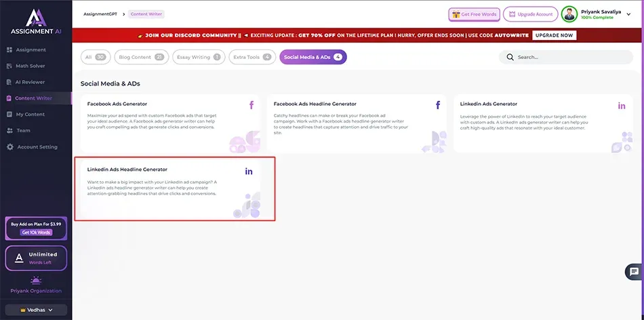Click the Get Free Words button
Screen dimensions: 644x320
[474, 14]
